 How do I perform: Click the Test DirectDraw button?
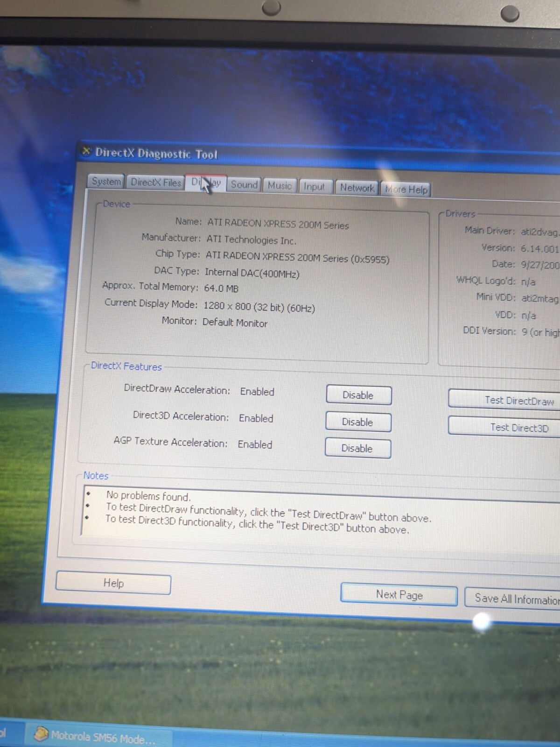[x=504, y=400]
